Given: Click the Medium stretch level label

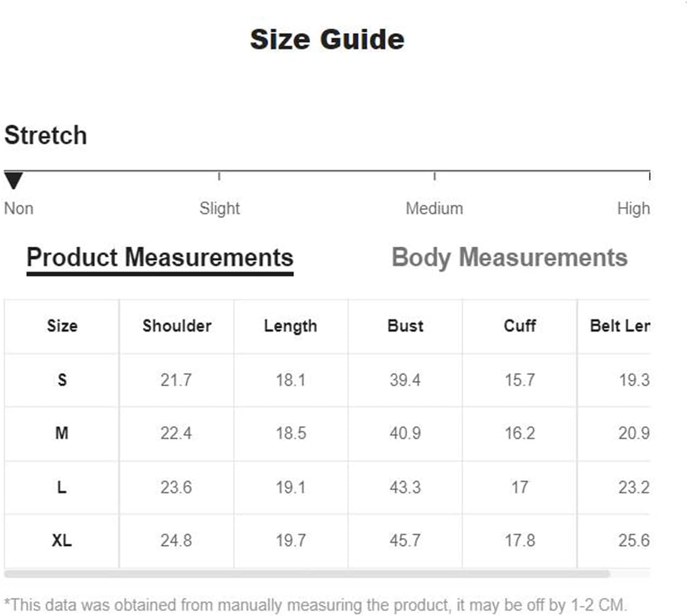Looking at the screenshot, I should coord(434,208).
